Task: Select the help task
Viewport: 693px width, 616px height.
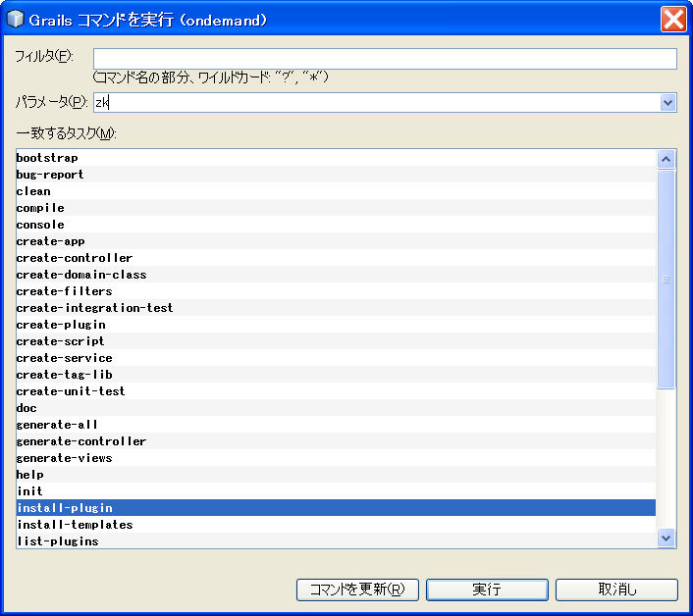Action: pos(336,474)
